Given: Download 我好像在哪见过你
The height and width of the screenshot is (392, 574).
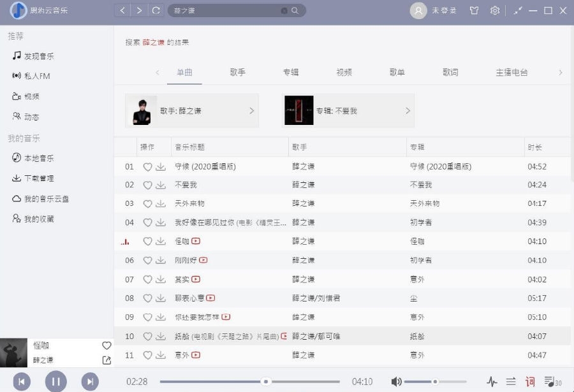Looking at the screenshot, I should 161,222.
